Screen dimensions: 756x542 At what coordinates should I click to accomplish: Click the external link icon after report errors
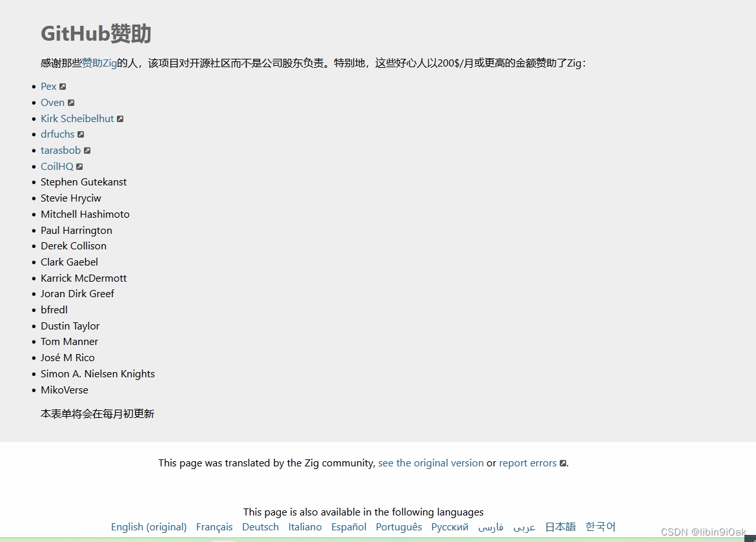pos(562,463)
